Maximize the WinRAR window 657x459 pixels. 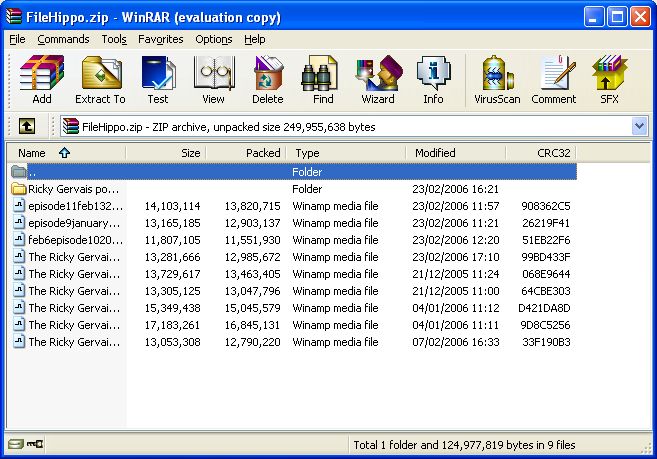click(617, 17)
